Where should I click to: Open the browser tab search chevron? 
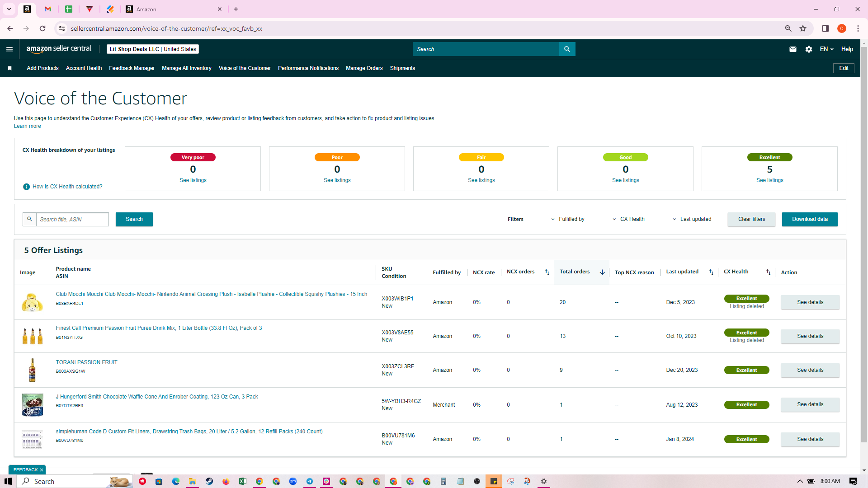coord(9,9)
